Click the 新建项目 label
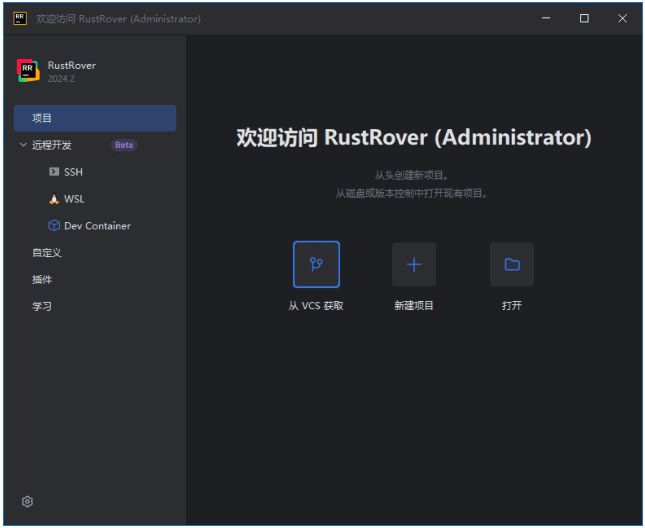Screen dimensions: 645x528 tap(414, 306)
